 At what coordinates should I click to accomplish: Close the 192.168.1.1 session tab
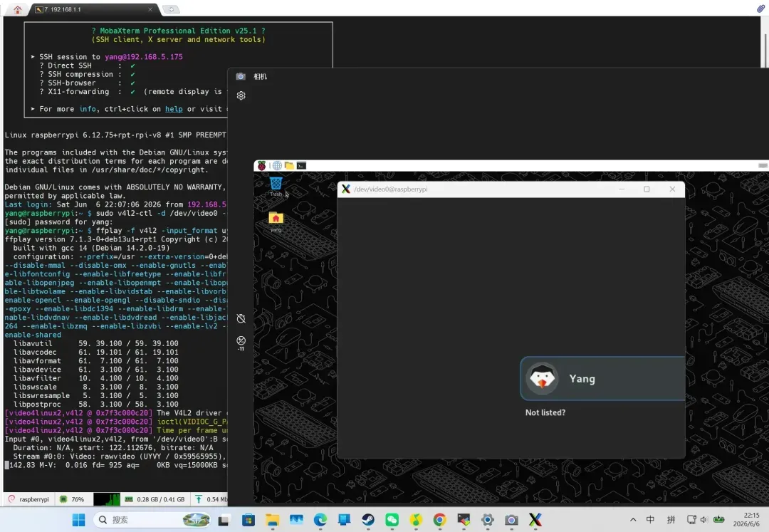tap(150, 9)
